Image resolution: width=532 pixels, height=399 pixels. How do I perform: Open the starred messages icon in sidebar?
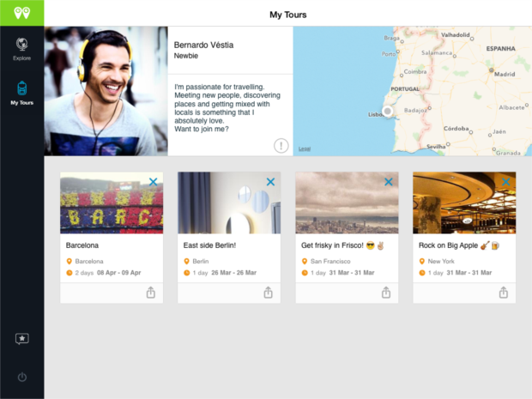[x=21, y=339]
